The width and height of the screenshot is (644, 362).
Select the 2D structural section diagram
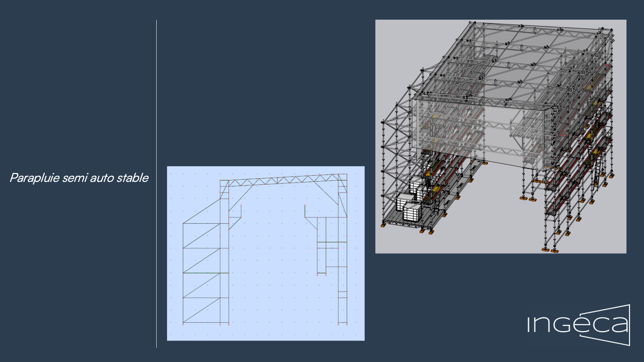(265, 253)
